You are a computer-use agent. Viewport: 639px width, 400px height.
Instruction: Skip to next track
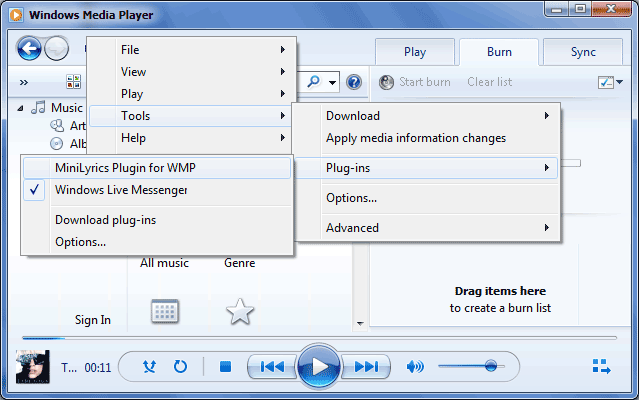tap(366, 367)
